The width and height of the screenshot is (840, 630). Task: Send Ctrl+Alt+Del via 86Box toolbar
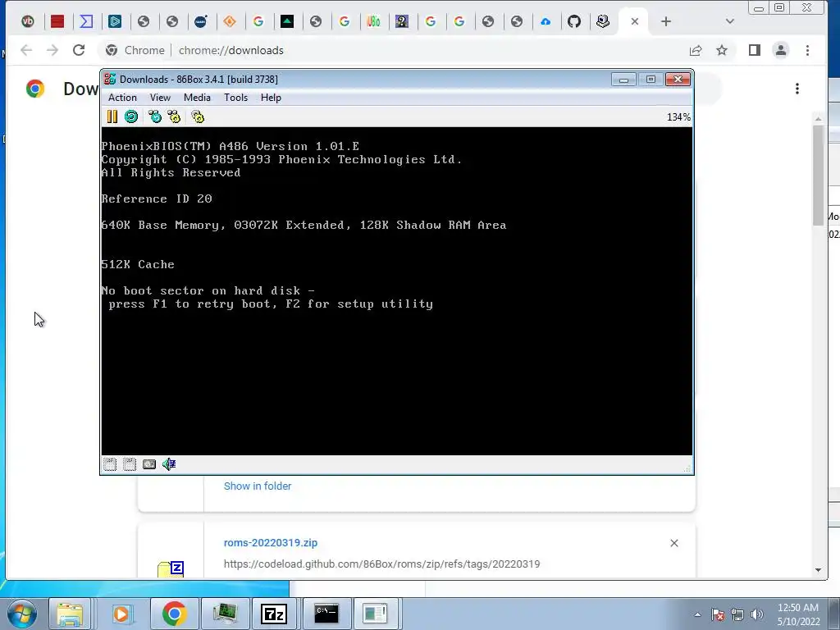pyautogui.click(x=155, y=116)
